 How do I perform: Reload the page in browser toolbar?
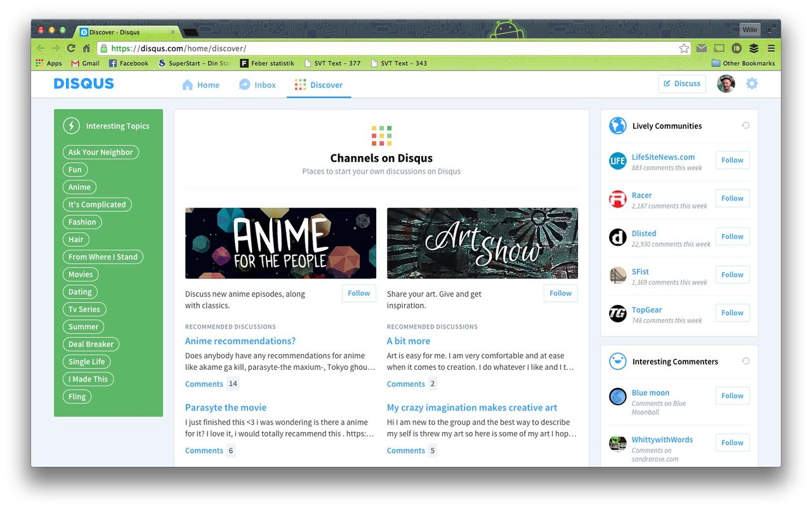71,48
